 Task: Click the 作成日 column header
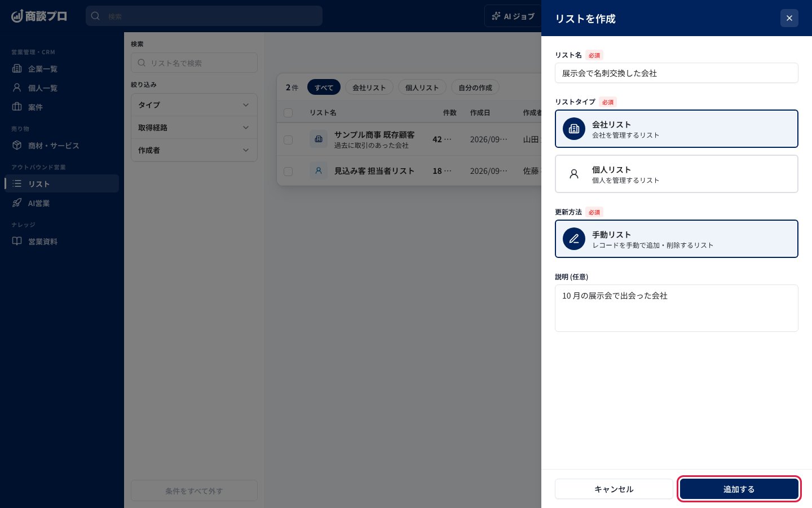point(480,113)
